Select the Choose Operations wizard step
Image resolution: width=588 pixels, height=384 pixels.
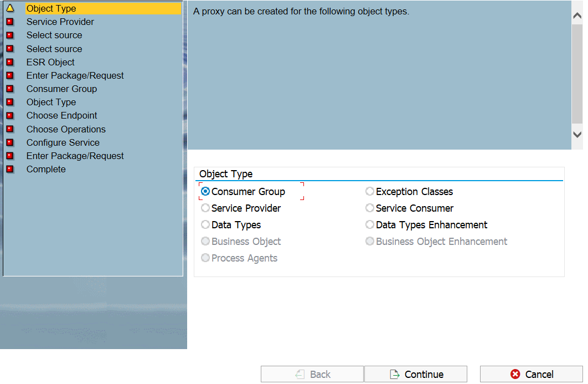click(66, 129)
